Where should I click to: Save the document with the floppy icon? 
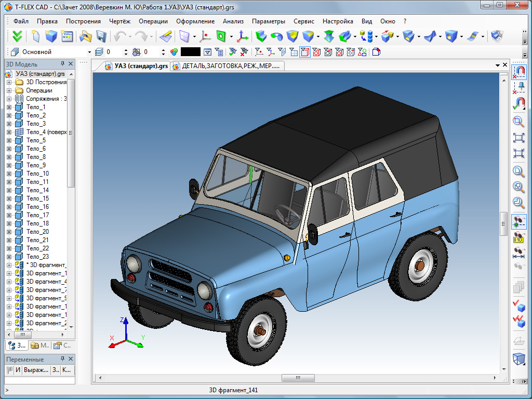pyautogui.click(x=101, y=36)
